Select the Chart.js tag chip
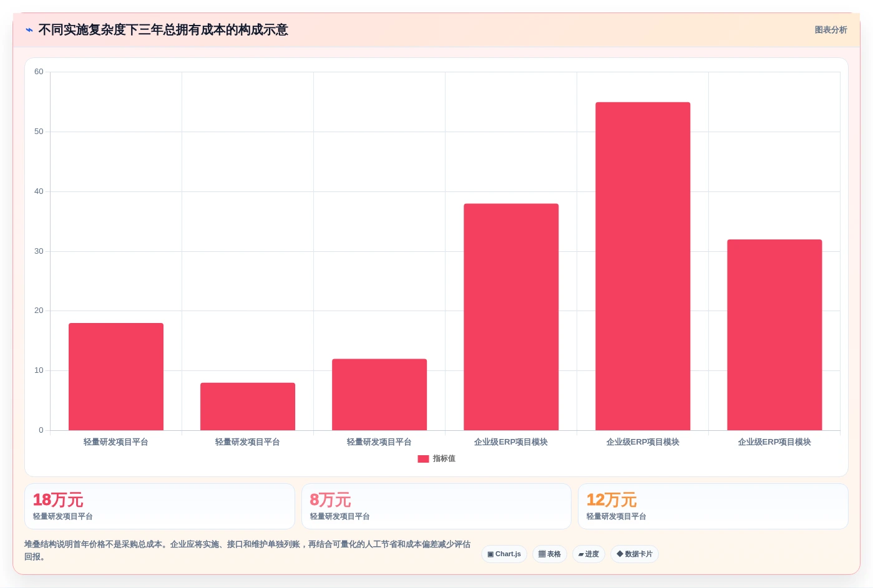The image size is (873, 588). point(504,554)
